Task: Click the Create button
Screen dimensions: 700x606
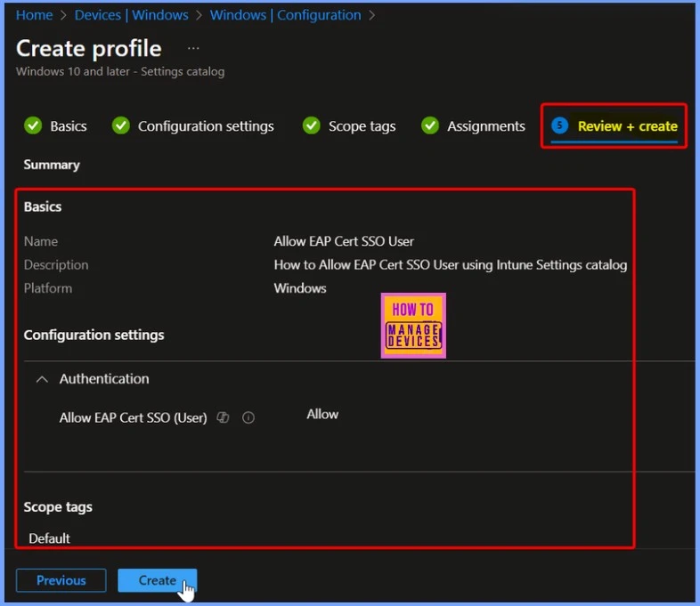Action: [157, 580]
